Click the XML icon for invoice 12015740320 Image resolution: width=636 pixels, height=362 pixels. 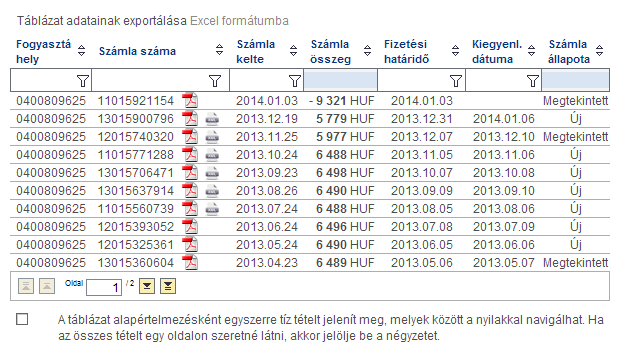[x=212, y=137]
